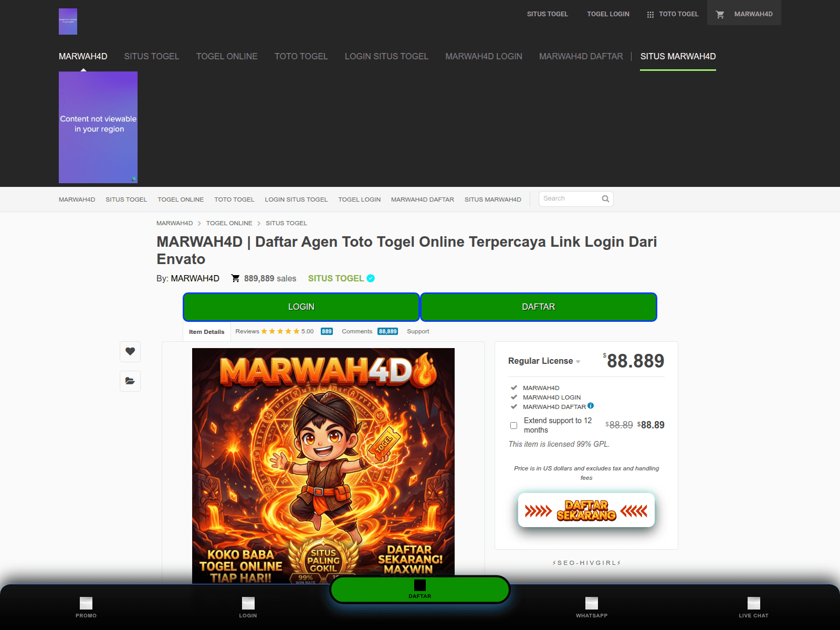Select TOGEL ONLINE in the main nav
Viewport: 840px width, 630px height.
pos(227,56)
